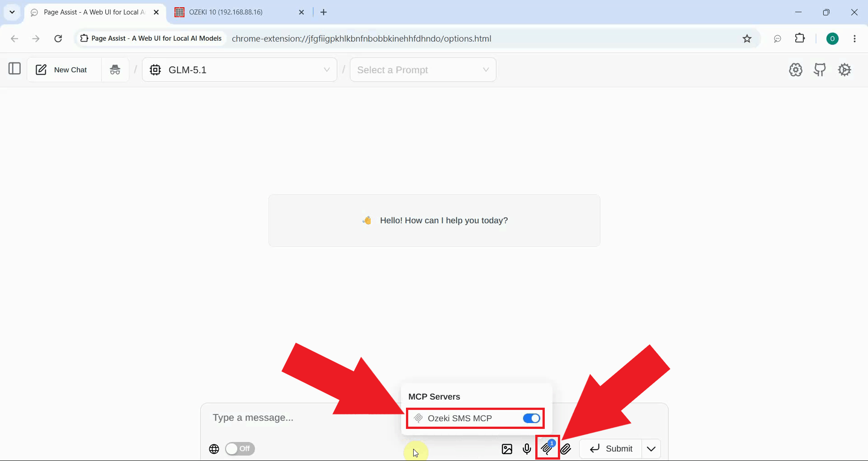
Task: Open the settings gear icon
Action: pos(844,70)
